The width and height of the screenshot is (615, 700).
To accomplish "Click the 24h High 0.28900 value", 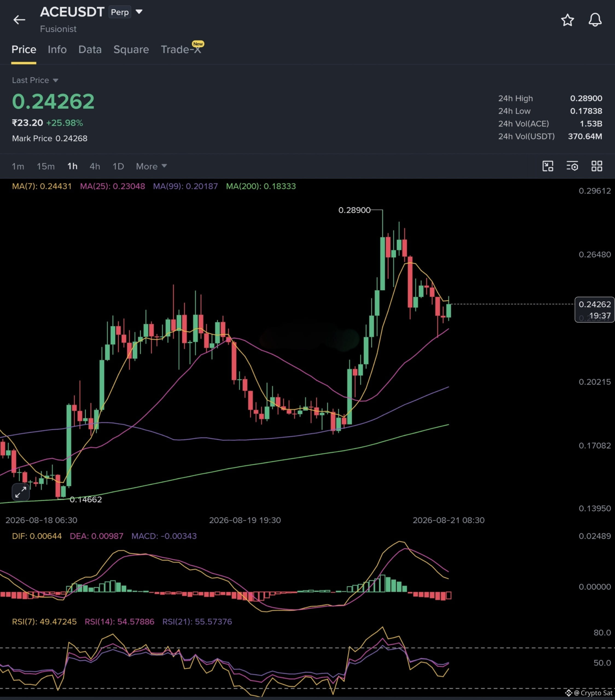I will click(x=586, y=98).
